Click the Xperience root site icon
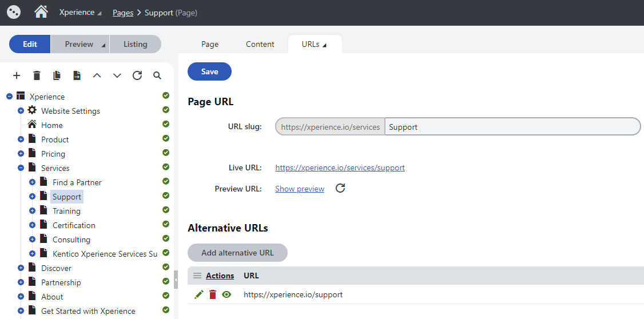 click(x=21, y=96)
